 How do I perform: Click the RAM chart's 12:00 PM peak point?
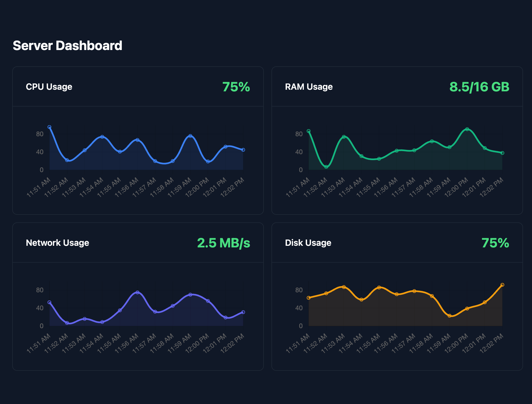coord(467,129)
